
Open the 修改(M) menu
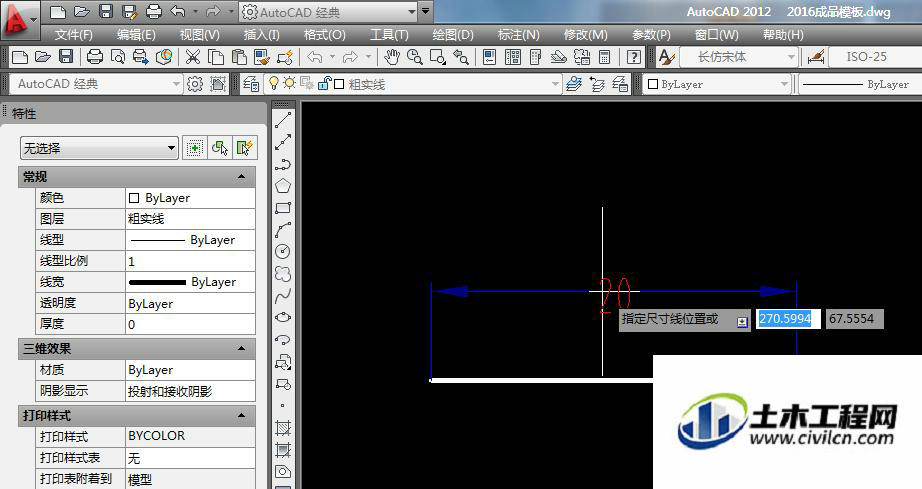[586, 35]
